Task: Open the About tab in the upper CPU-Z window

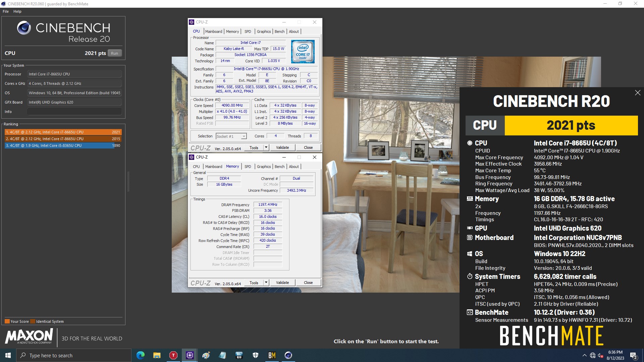Action: [294, 32]
